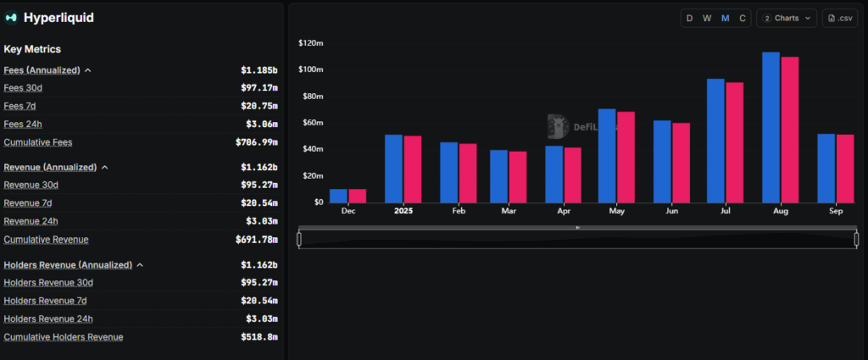Click the pink June bar
The image size is (868, 360).
[681, 163]
